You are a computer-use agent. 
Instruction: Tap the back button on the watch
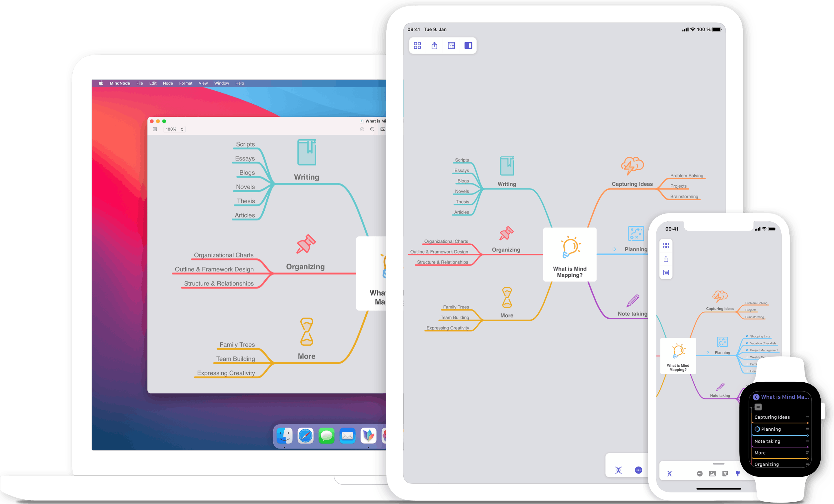point(756,397)
